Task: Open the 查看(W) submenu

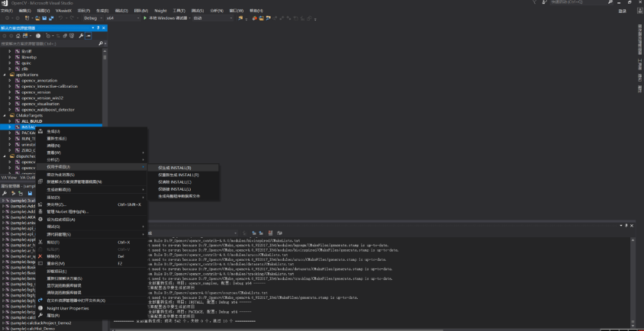Action: coord(91,153)
